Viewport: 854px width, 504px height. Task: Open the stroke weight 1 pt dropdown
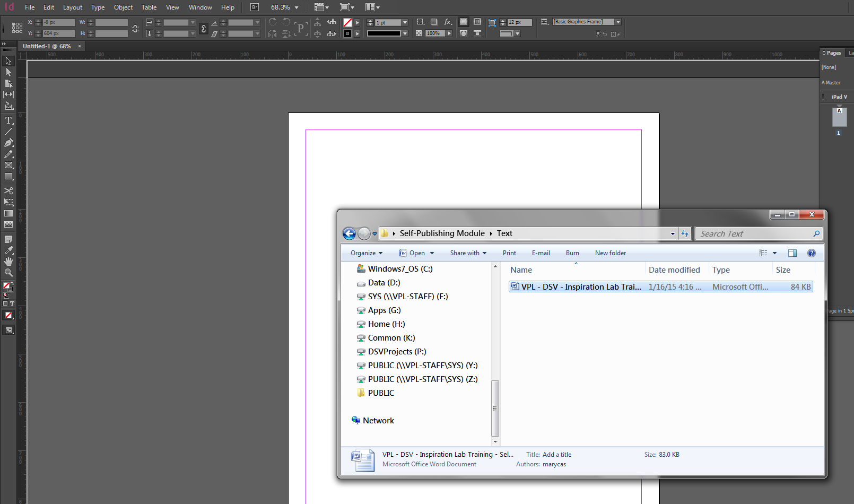[405, 22]
